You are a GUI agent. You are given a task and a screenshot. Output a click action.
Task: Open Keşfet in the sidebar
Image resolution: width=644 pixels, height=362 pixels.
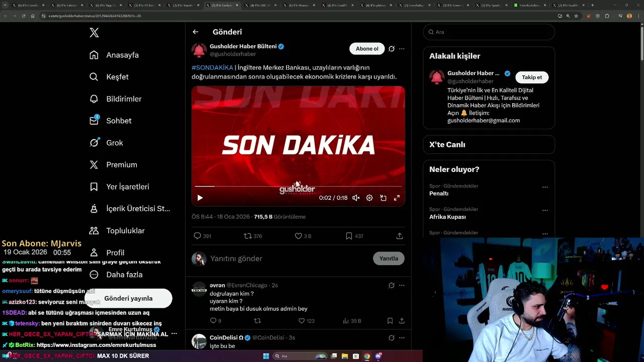(109, 77)
